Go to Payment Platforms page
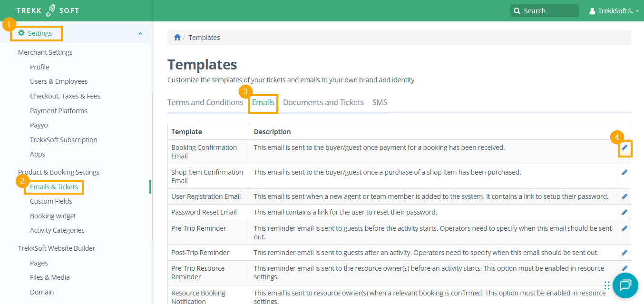The width and height of the screenshot is (644, 304). [x=59, y=111]
